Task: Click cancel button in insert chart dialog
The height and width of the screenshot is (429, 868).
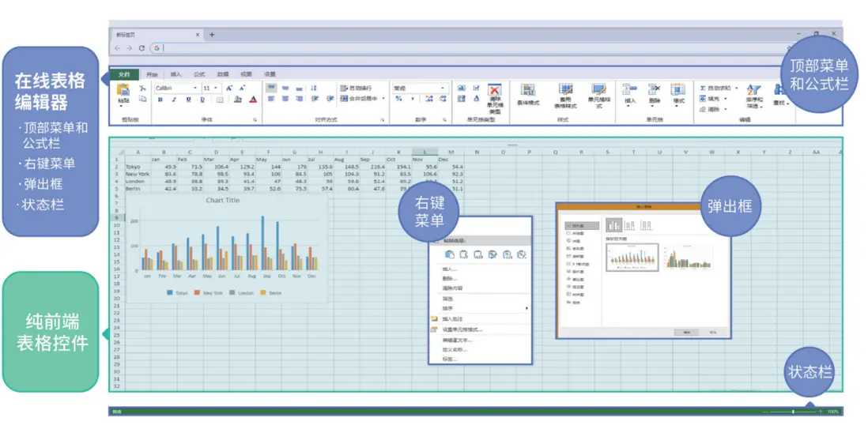Action: (x=714, y=332)
